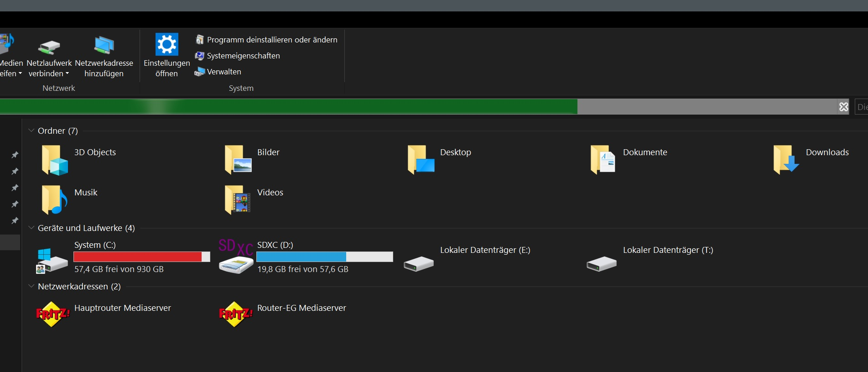Click the first pin icon in sidebar
This screenshot has height=372, width=868.
(15, 155)
